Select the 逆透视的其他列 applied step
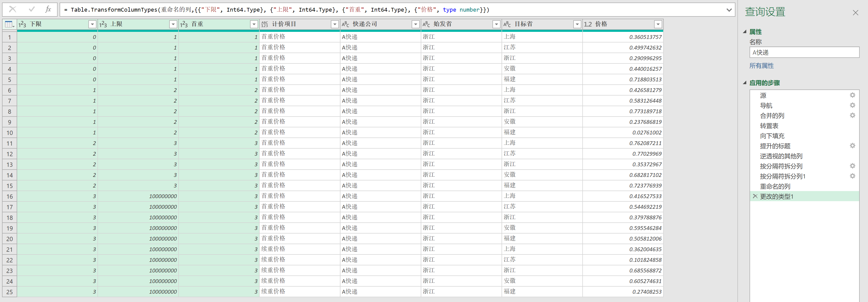 (x=781, y=156)
